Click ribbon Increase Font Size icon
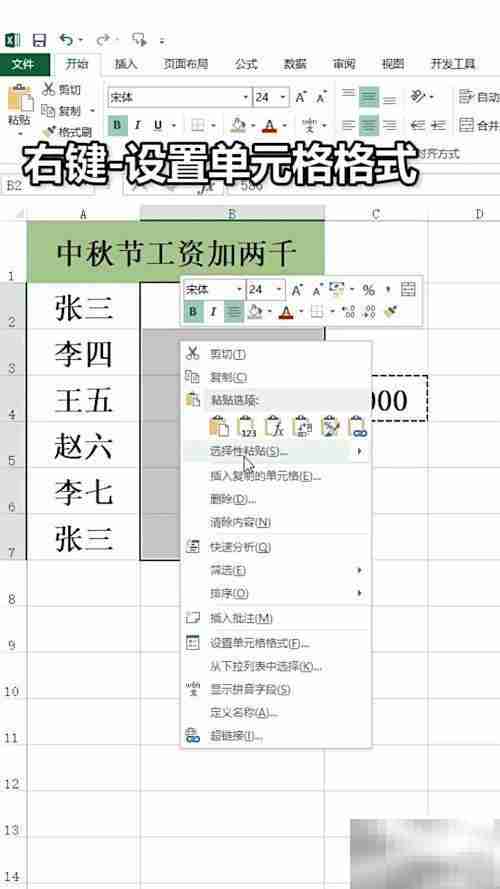This screenshot has height=889, width=500. pyautogui.click(x=301, y=97)
